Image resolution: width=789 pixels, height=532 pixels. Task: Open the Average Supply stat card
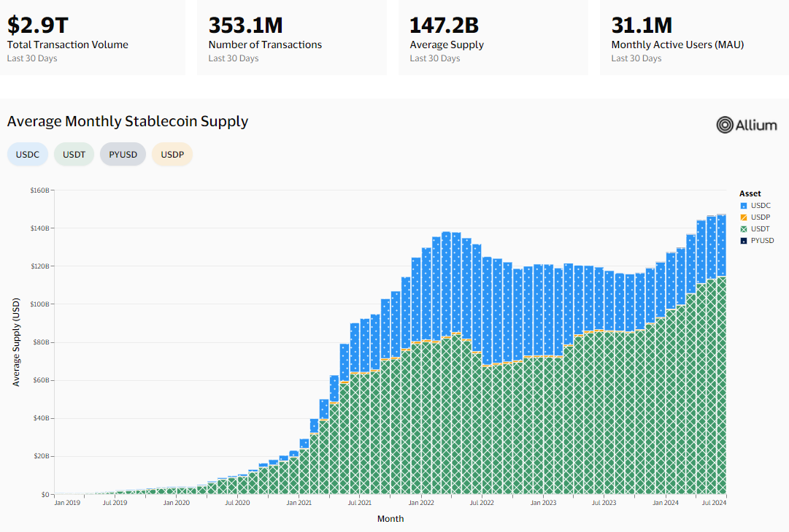(x=493, y=36)
